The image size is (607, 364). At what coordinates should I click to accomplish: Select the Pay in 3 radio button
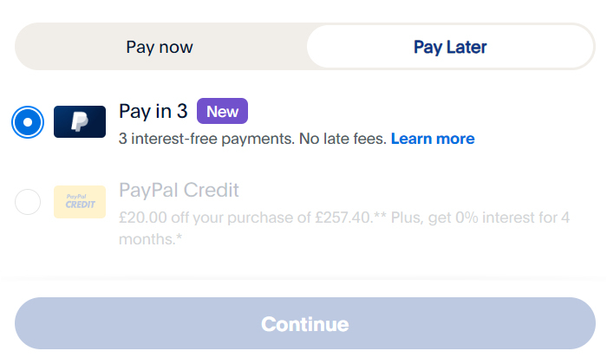(28, 122)
